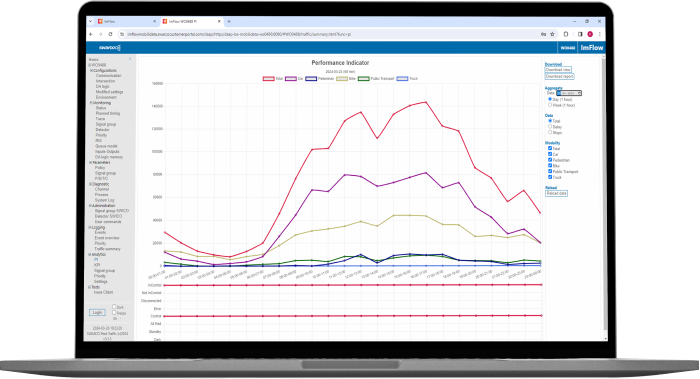View site information icon in address bar
The height and width of the screenshot is (379, 700).
pyautogui.click(x=122, y=34)
